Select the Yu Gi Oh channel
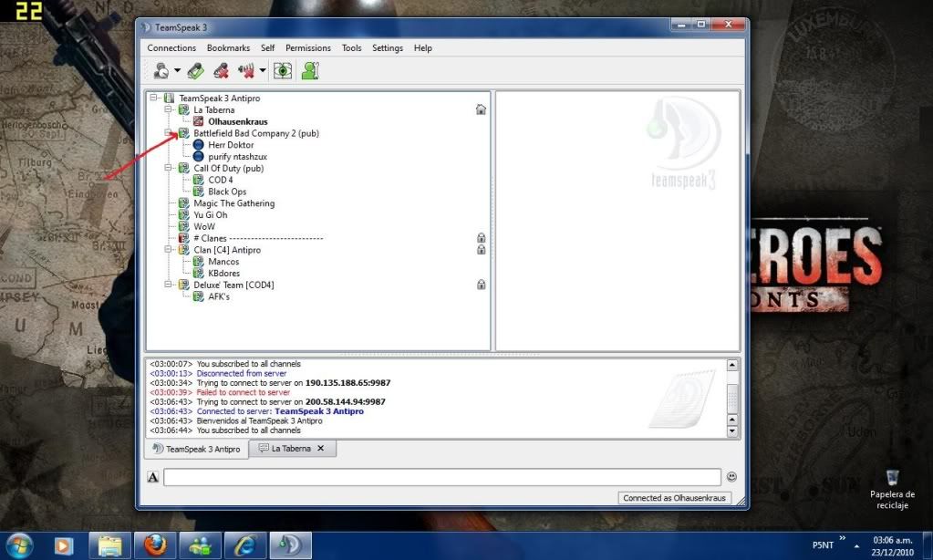The image size is (933, 560). [x=211, y=215]
